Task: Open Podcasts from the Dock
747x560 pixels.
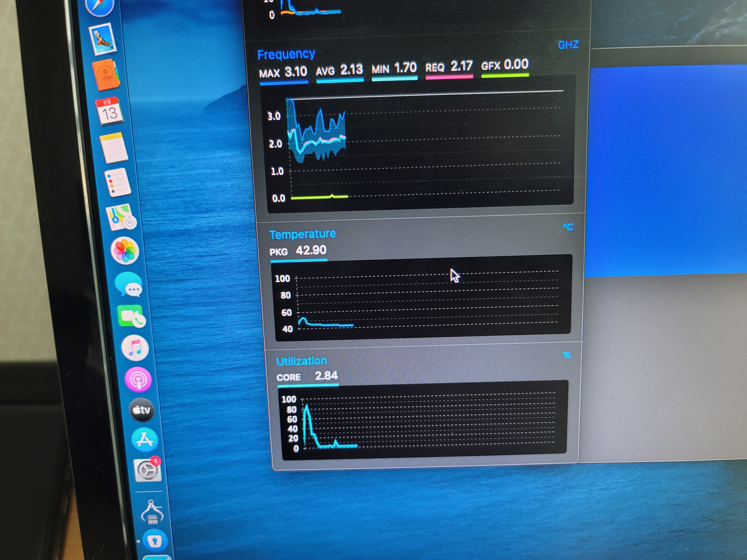Action: point(138,379)
